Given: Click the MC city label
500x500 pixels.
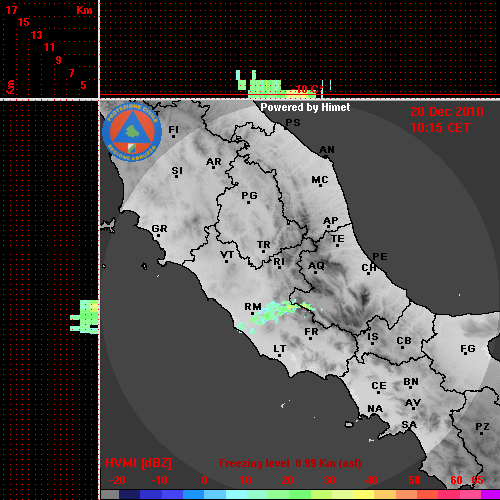Looking at the screenshot, I should 320,180.
